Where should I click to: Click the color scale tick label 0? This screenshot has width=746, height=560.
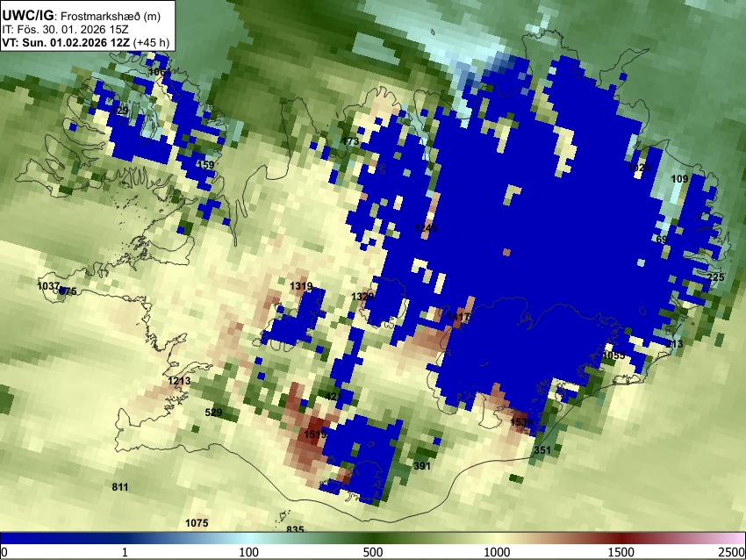click(x=4, y=552)
